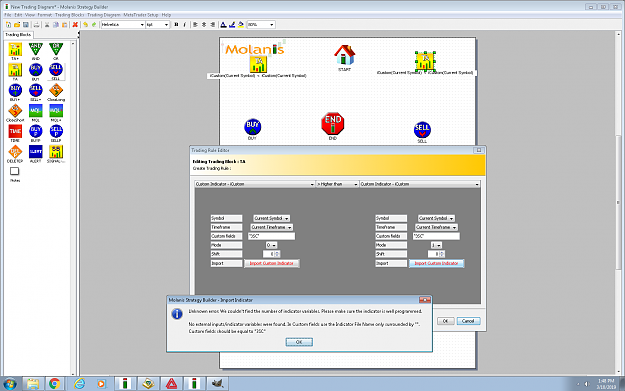Select the BUY+ block in palette
The width and height of the screenshot is (625, 391).
(x=15, y=90)
